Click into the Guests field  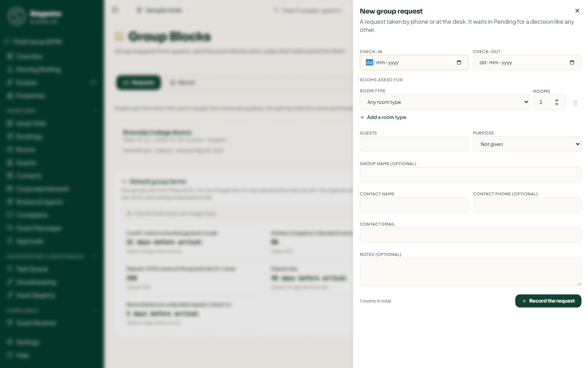414,144
